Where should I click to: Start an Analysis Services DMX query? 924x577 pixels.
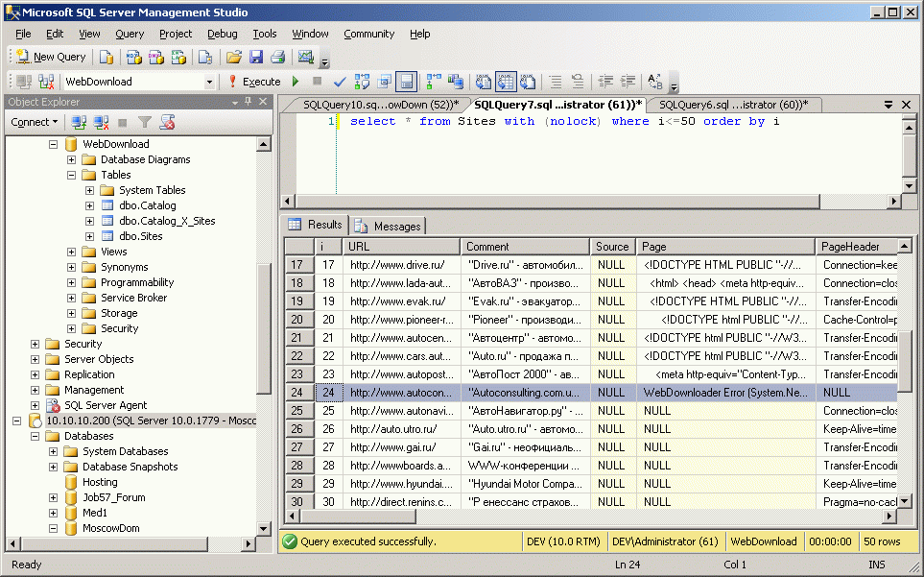156,57
